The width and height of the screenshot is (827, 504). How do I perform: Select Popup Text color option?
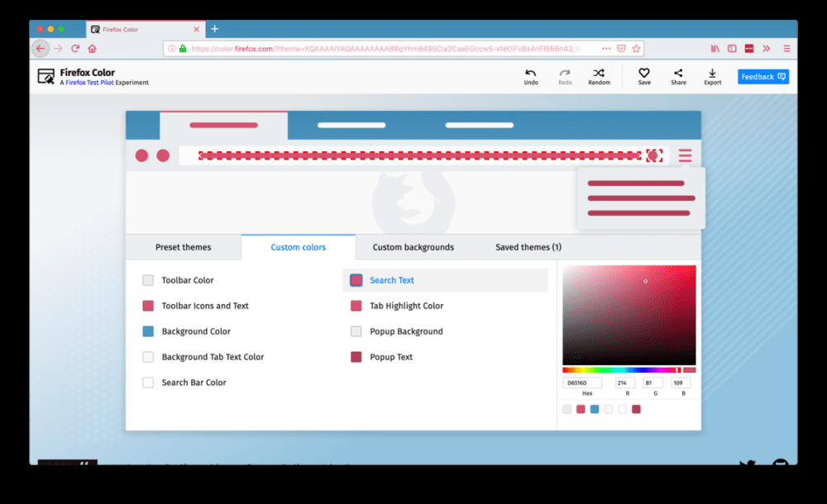pyautogui.click(x=381, y=357)
